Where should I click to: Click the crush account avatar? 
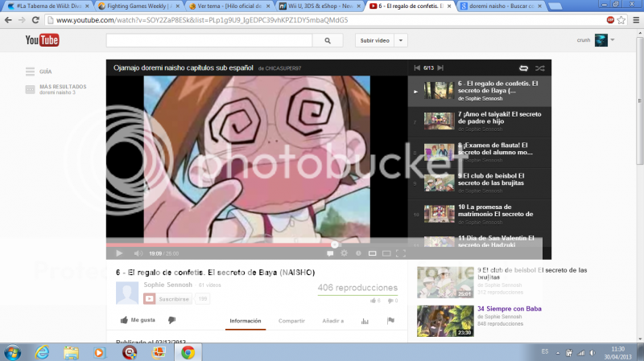(x=601, y=39)
